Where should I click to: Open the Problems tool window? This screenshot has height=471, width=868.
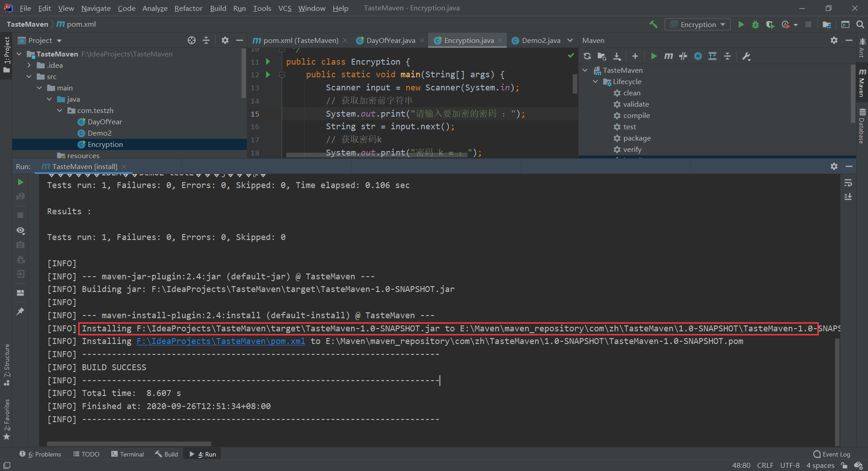[x=40, y=454]
